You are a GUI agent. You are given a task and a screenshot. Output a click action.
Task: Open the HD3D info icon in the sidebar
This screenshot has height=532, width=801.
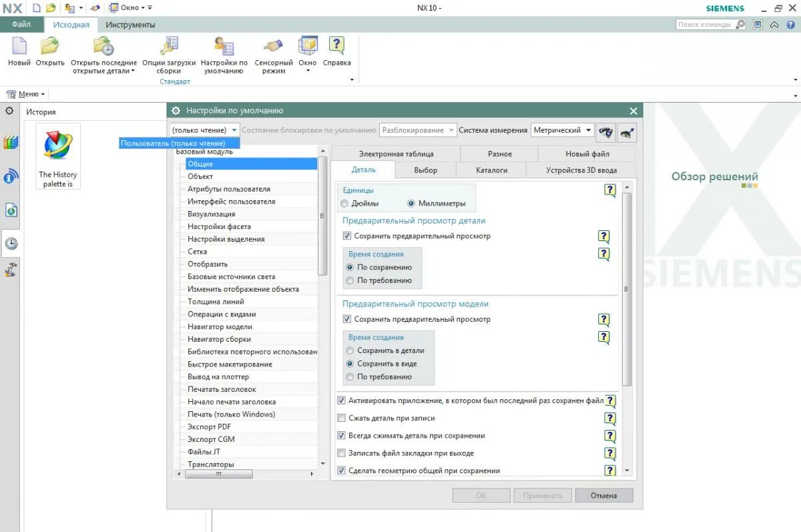coord(11,176)
